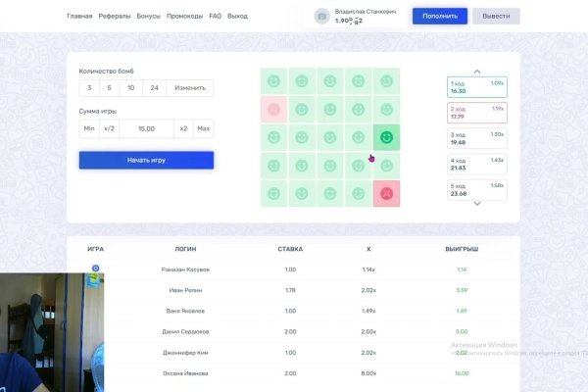The image size is (588, 392).
Task: Select 24 bombs option
Action: [153, 88]
